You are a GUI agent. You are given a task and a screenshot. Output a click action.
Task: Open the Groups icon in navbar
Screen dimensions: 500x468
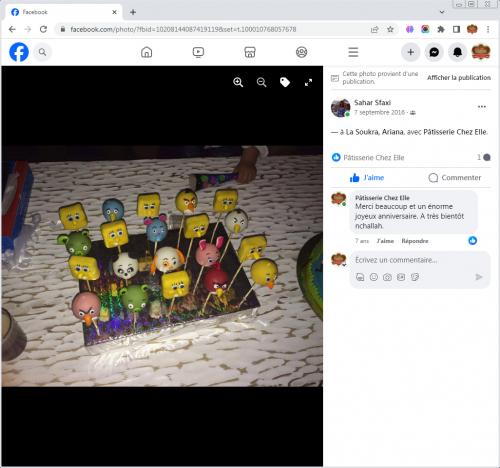point(301,52)
